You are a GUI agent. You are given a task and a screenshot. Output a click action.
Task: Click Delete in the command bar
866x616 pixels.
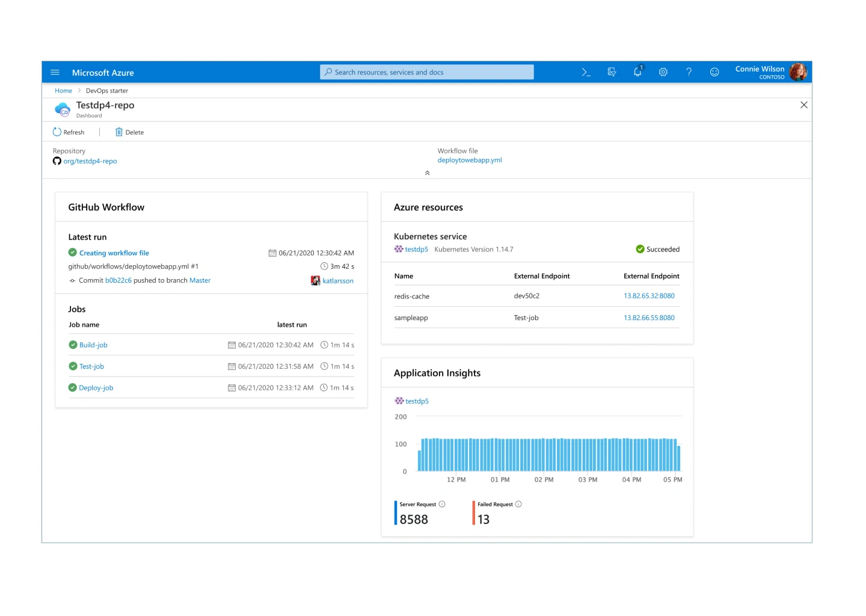(x=129, y=132)
